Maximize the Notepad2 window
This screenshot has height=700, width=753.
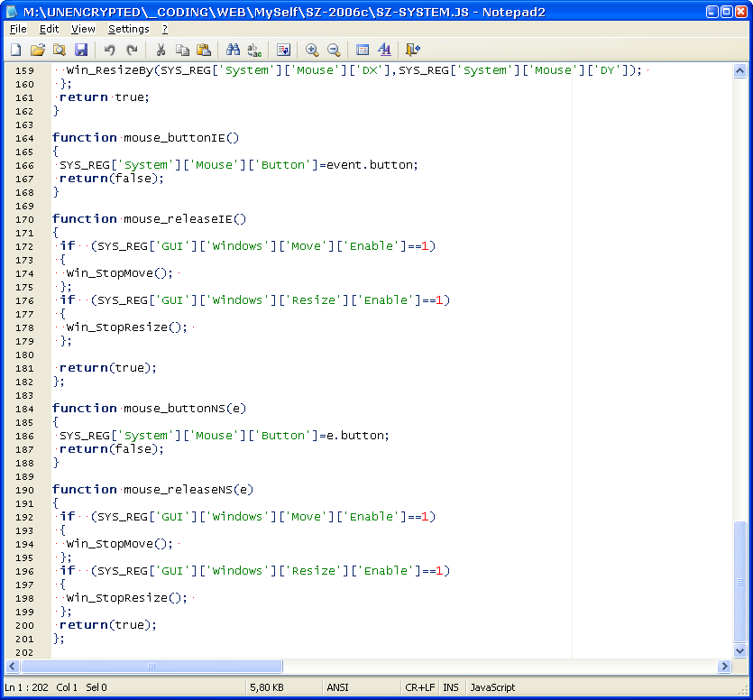tap(727, 12)
